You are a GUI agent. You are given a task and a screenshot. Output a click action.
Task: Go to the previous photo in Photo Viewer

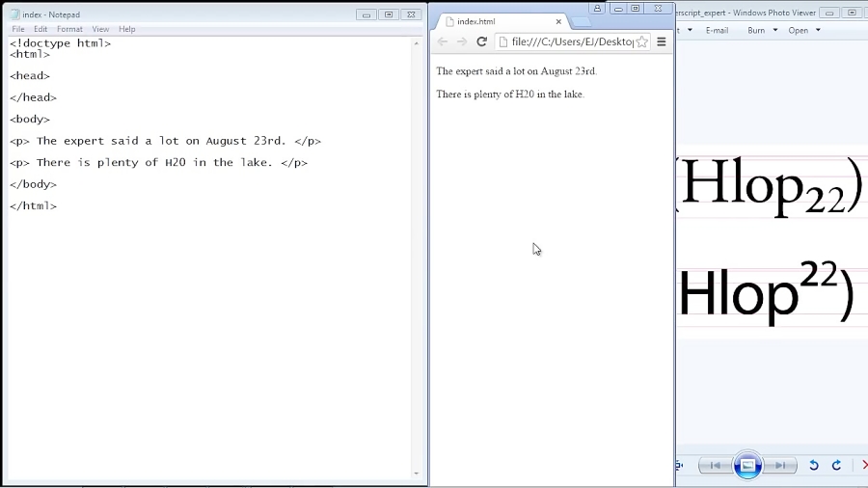pyautogui.click(x=716, y=465)
